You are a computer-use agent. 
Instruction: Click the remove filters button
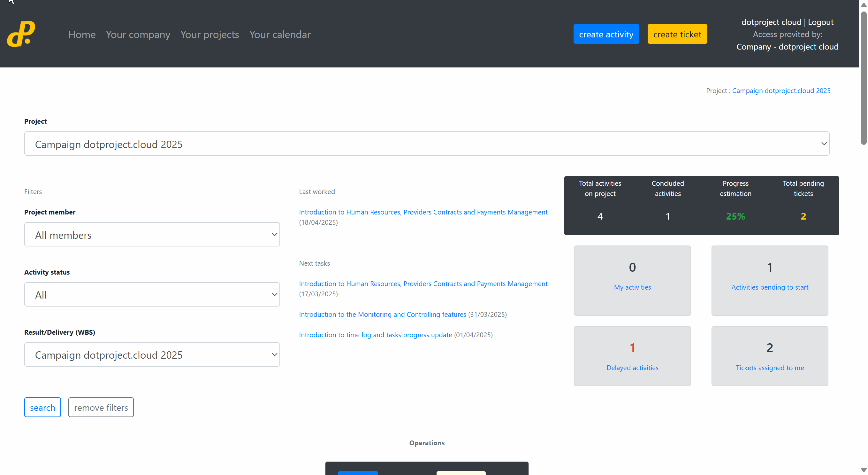pyautogui.click(x=101, y=407)
